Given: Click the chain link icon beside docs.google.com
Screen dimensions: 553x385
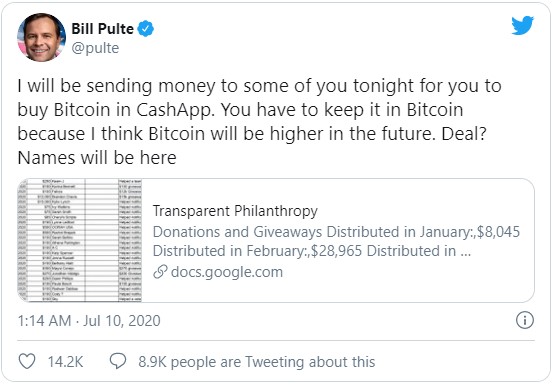Looking at the screenshot, I should pos(160,272).
